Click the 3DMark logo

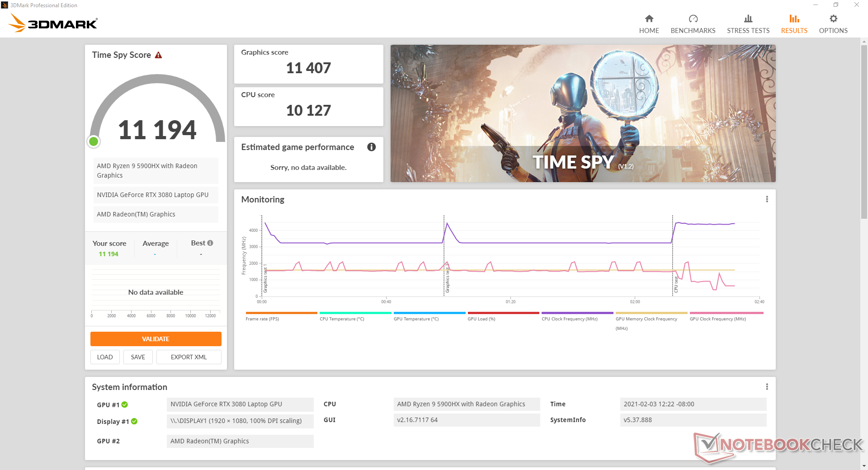point(53,23)
